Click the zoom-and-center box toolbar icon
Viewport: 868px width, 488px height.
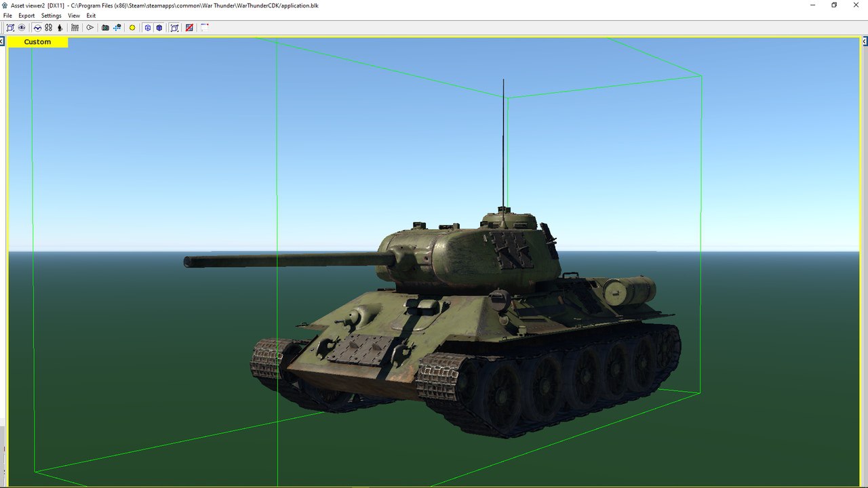[x=10, y=28]
